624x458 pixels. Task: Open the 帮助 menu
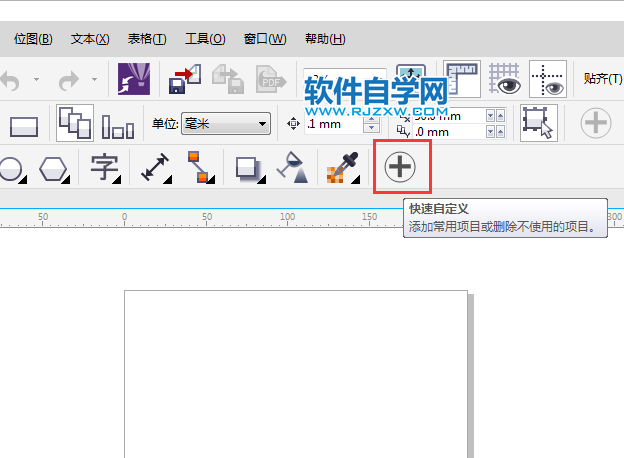(x=323, y=39)
